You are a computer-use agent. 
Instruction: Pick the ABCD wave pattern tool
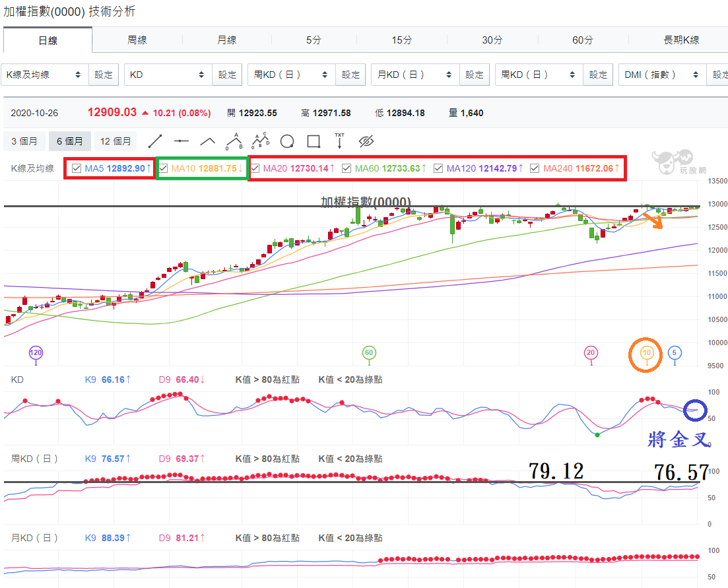261,141
